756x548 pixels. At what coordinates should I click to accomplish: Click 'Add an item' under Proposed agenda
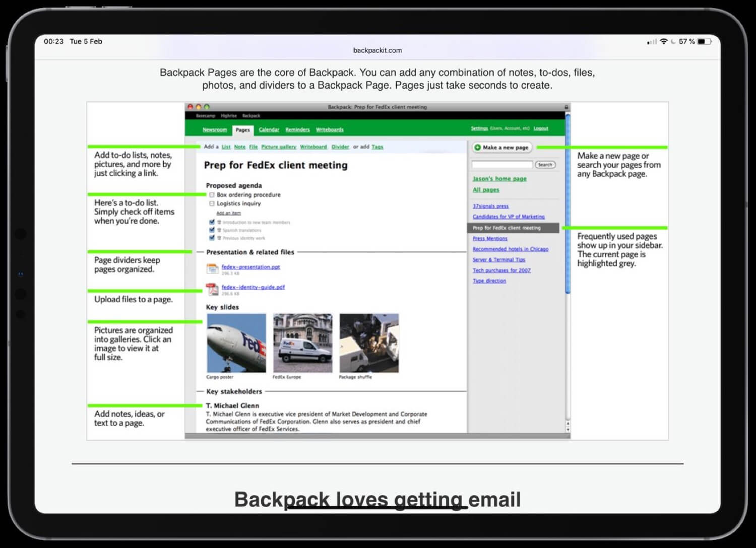(x=228, y=213)
